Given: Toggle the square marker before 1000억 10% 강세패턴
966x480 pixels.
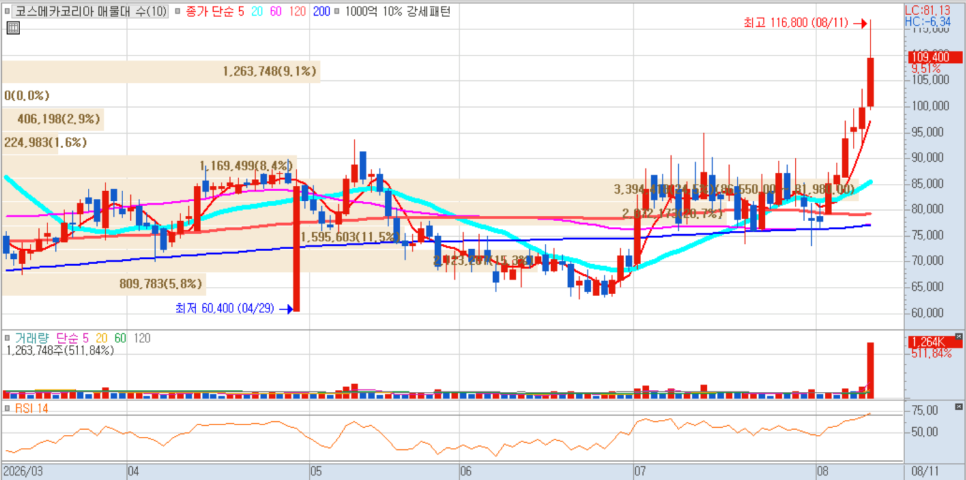Looking at the screenshot, I should point(338,11).
